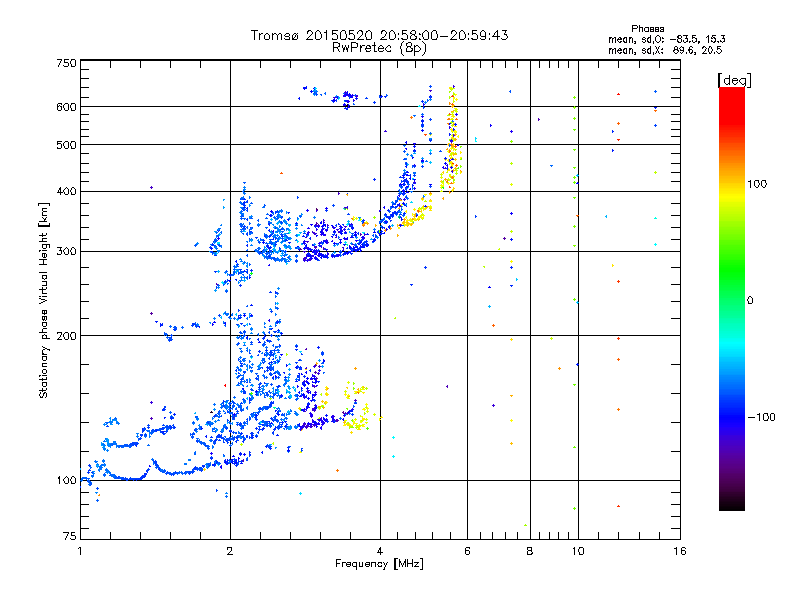Image resolution: width=800 pixels, height=600 pixels.
Task: Click the '4' frequency axis tick label
Action: coord(380,551)
